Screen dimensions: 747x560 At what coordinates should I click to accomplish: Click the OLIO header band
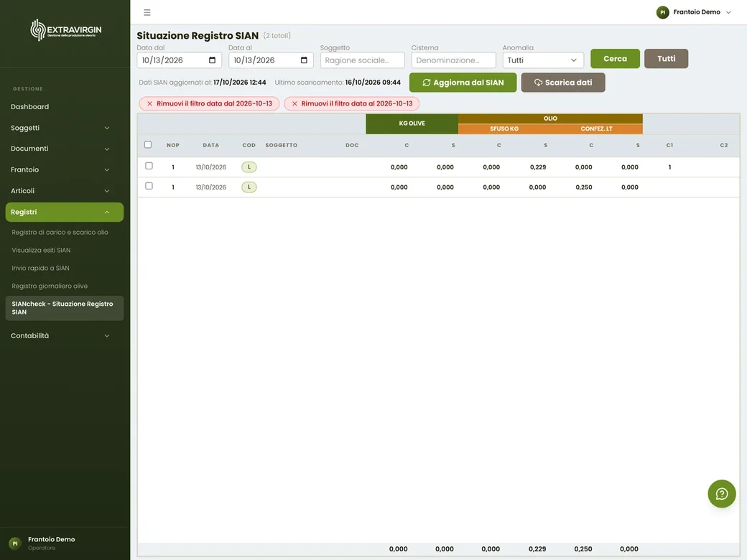550,118
